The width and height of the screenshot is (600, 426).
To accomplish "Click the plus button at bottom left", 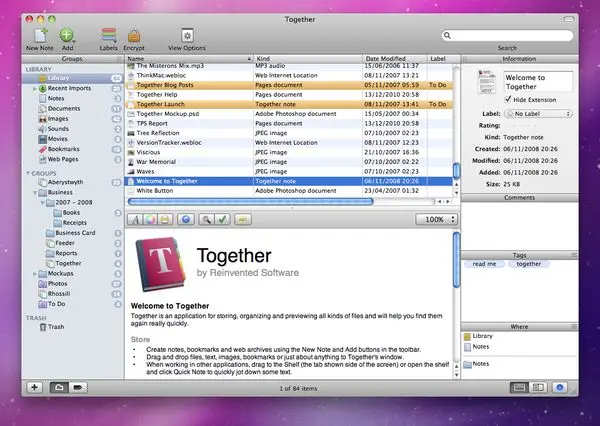I will coord(34,387).
